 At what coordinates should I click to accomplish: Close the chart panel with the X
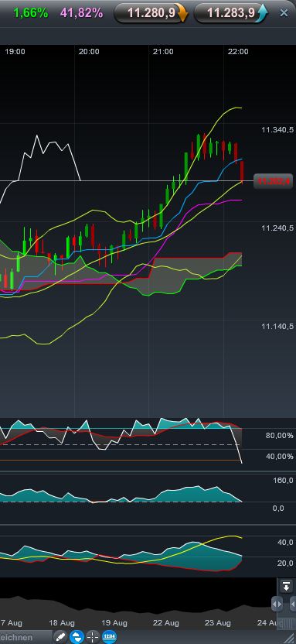[284, 13]
